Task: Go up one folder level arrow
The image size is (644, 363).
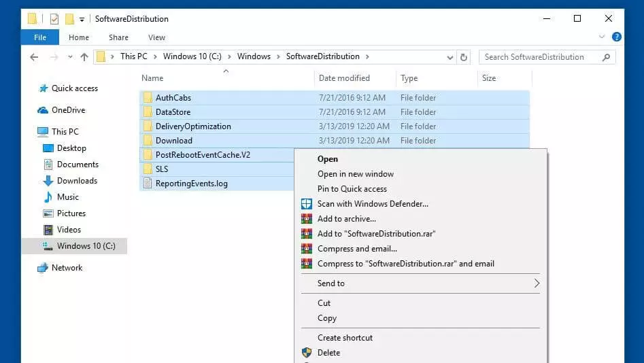Action: click(x=84, y=57)
